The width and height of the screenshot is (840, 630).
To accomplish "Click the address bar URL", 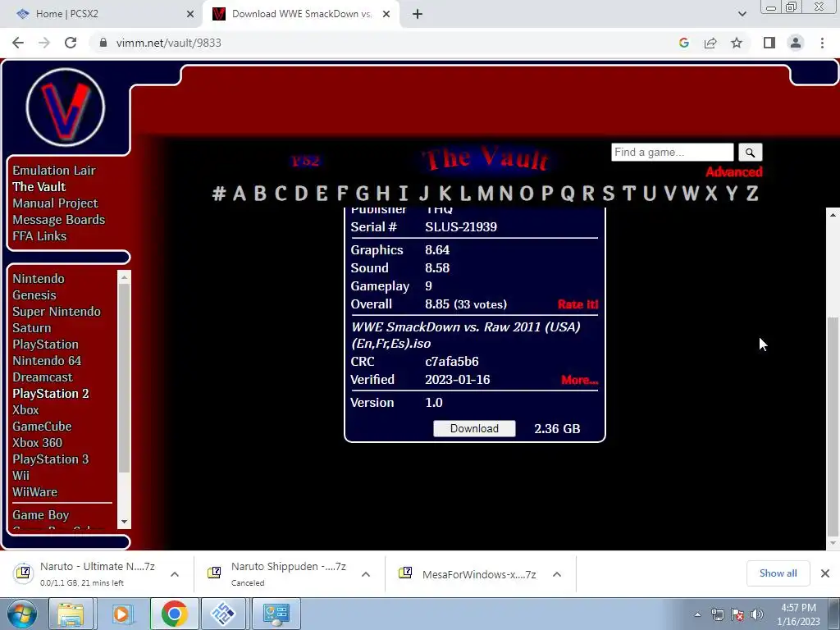I will [169, 43].
